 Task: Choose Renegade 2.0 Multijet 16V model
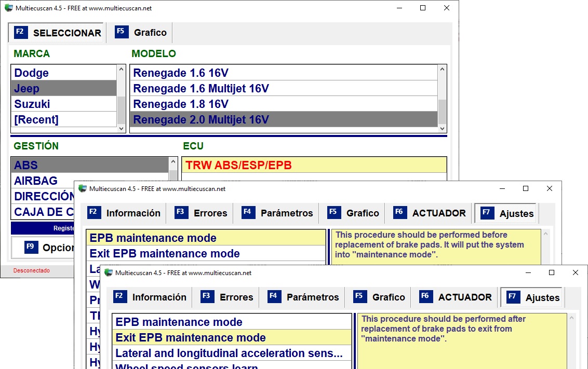(x=284, y=119)
